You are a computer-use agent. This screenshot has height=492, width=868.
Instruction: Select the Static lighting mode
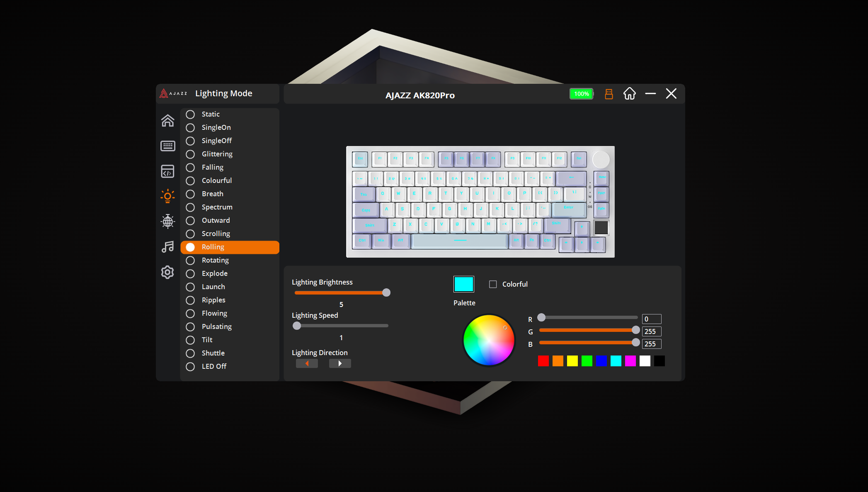tap(230, 114)
